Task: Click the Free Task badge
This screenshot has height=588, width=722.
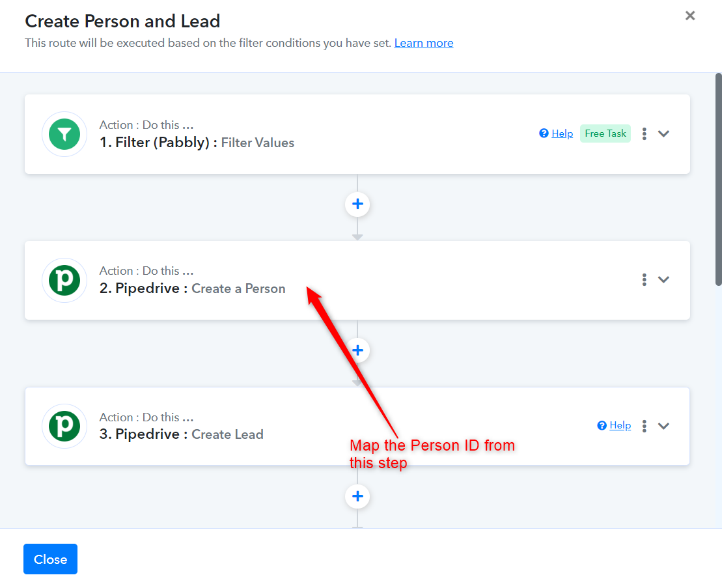Action: [605, 133]
